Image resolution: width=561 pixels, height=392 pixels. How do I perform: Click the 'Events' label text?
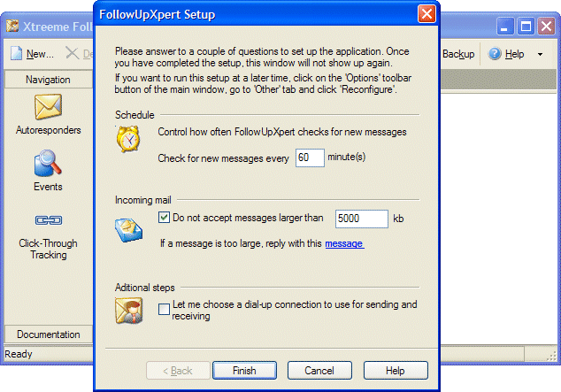pyautogui.click(x=48, y=187)
